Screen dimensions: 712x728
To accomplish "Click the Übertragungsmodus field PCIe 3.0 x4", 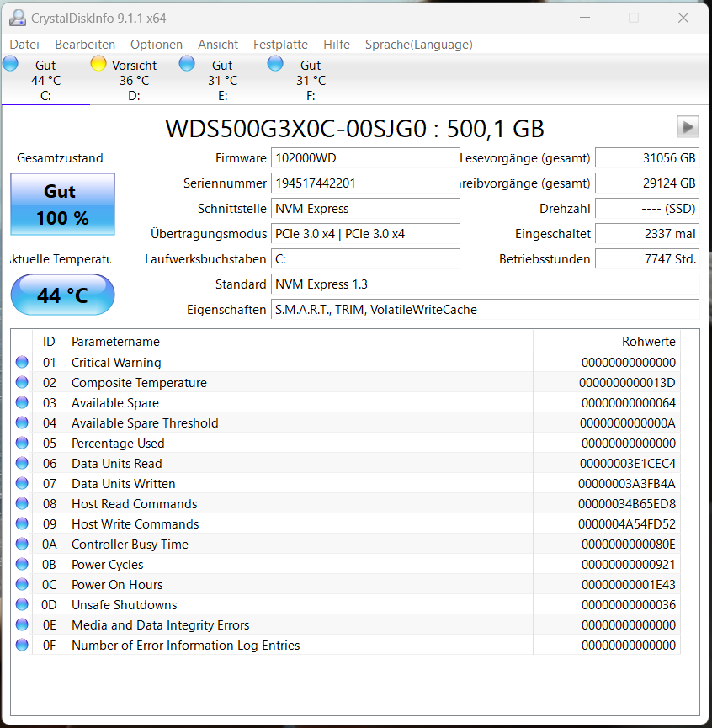I will point(365,233).
